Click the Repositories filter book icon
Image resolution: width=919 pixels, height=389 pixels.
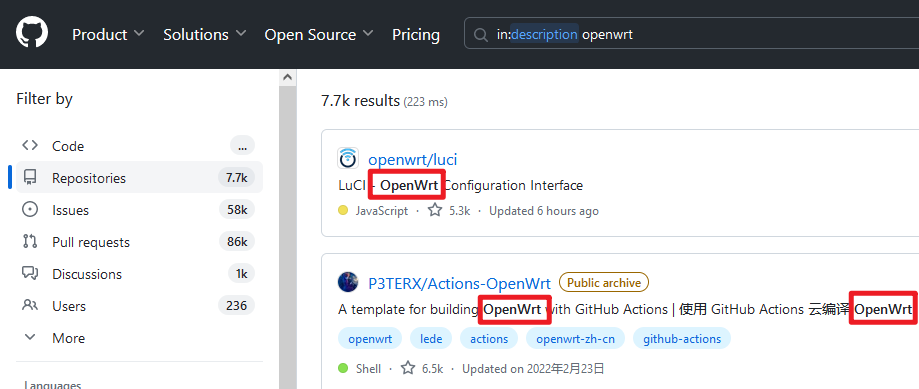pyautogui.click(x=30, y=178)
